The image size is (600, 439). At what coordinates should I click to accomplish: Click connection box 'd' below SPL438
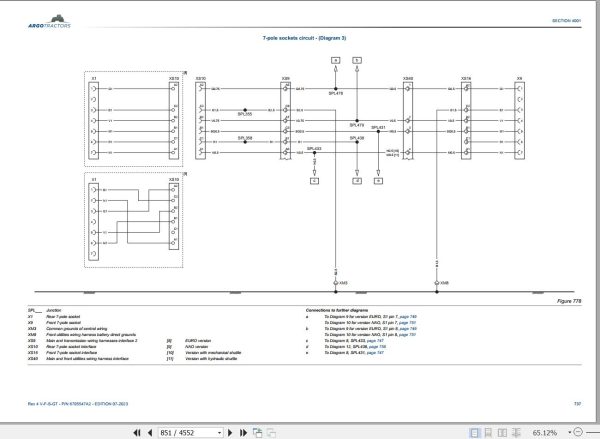click(357, 181)
